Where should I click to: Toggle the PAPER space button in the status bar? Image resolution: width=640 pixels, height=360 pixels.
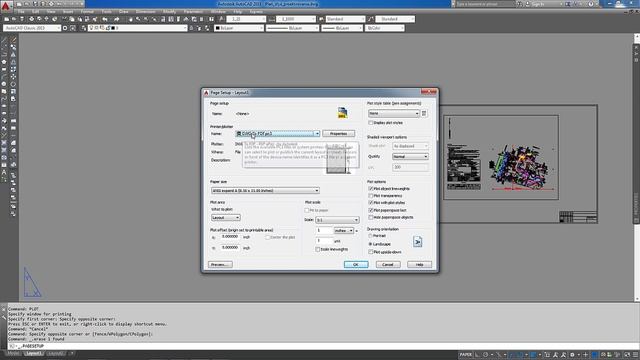466,355
